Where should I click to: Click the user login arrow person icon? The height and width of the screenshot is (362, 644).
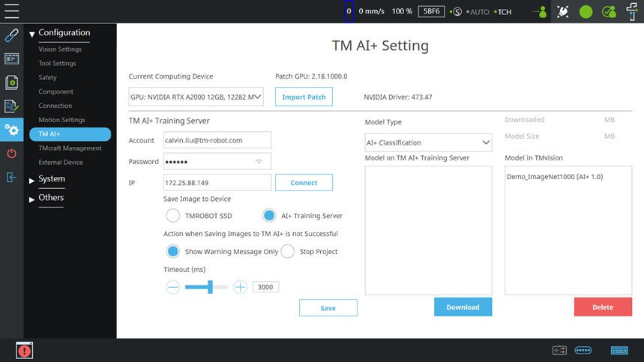[x=539, y=12]
